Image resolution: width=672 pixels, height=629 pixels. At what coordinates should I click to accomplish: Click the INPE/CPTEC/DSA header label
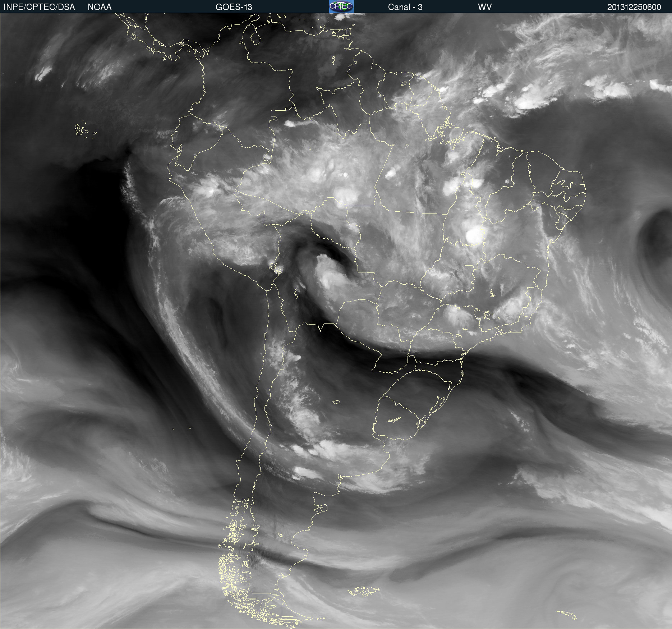(x=39, y=7)
